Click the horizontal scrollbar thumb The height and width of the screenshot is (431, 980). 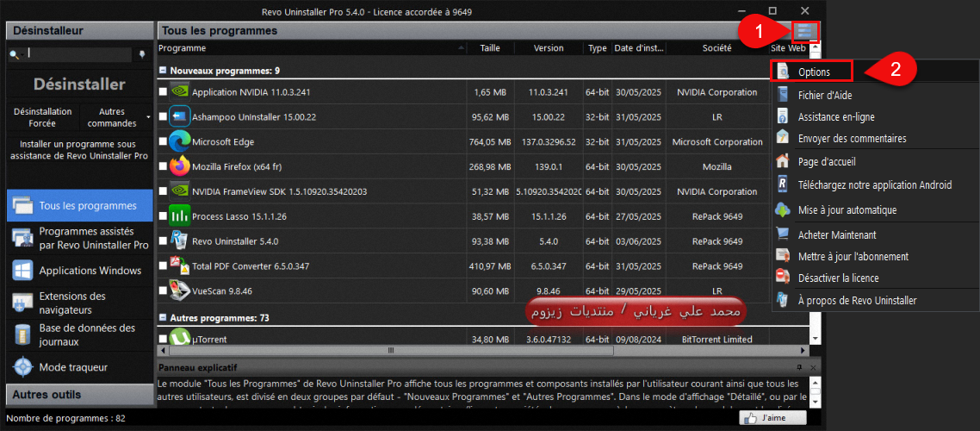(391, 351)
